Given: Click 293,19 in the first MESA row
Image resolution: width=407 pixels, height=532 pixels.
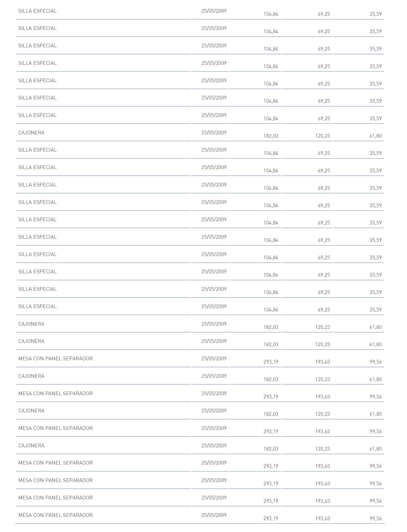Looking at the screenshot, I should click(271, 362).
